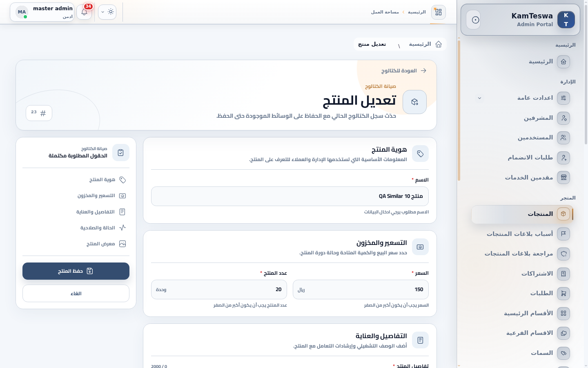Click الرئيسية link in top header breadcrumb
Viewport: 588px width, 368px height.
(416, 12)
